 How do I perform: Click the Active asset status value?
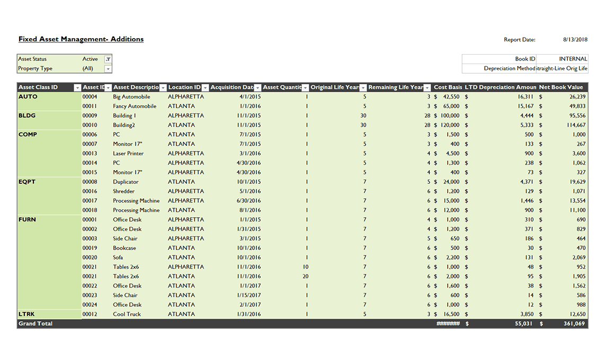coord(90,59)
